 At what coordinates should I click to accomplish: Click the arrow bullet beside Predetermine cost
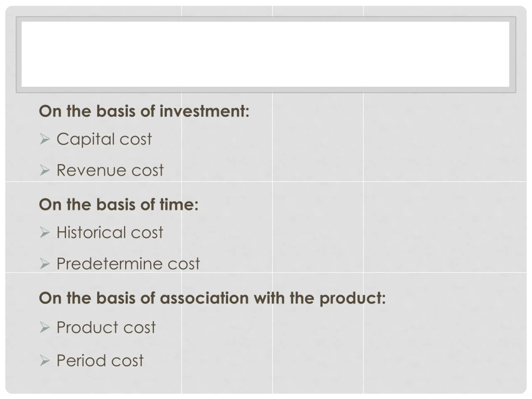[x=45, y=264]
